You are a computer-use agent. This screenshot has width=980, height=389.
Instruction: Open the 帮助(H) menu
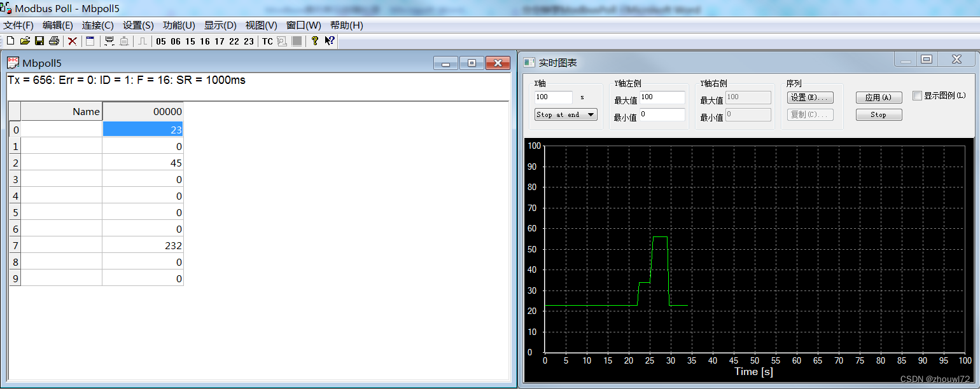click(x=347, y=25)
